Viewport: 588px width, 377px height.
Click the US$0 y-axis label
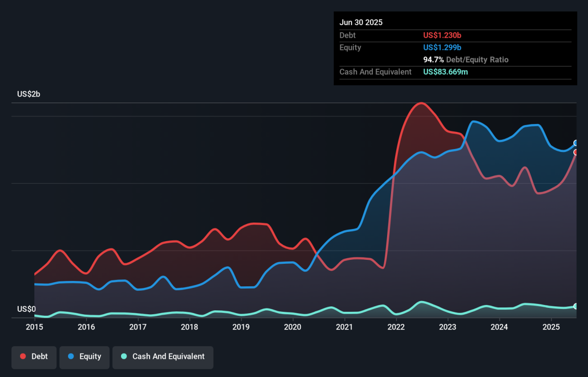(x=26, y=309)
